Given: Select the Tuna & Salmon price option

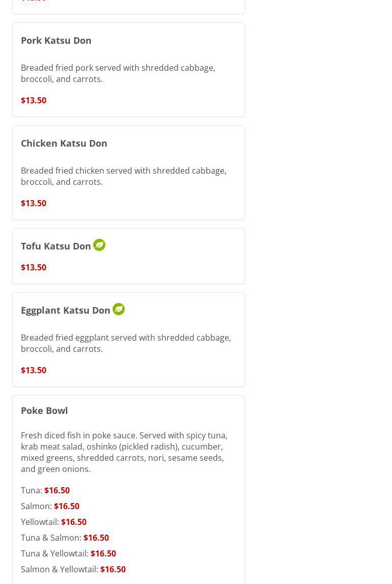Looking at the screenshot, I should click(96, 538).
